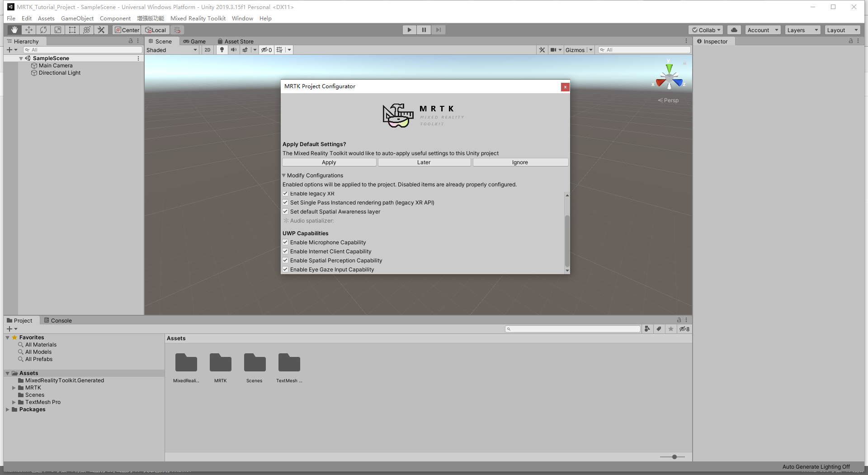Click the Step frame button
868x475 pixels.
[438, 30]
